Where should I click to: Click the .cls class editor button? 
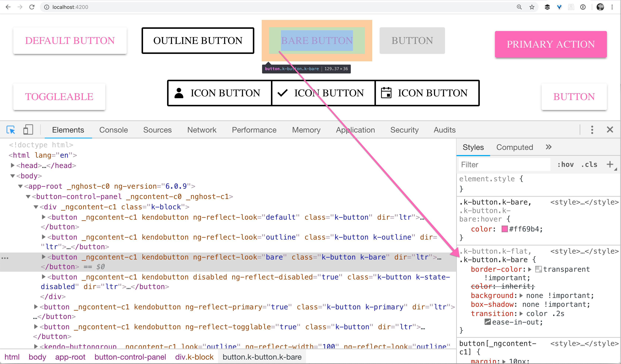(x=589, y=164)
